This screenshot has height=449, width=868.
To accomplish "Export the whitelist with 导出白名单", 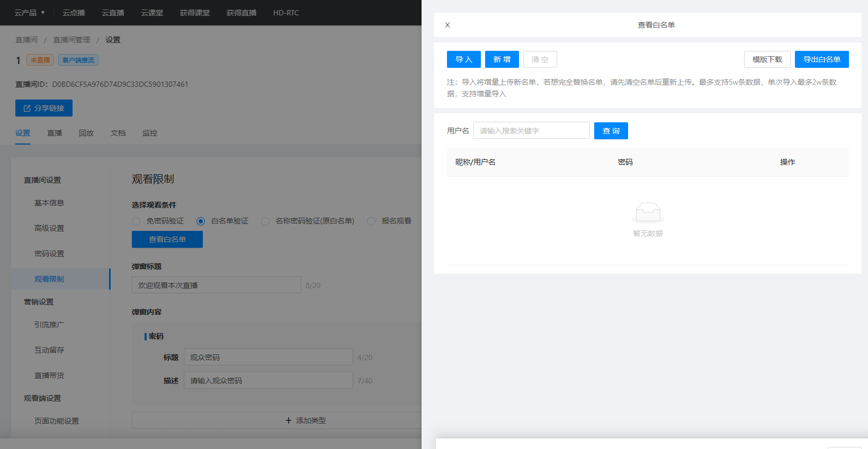I will [x=822, y=59].
